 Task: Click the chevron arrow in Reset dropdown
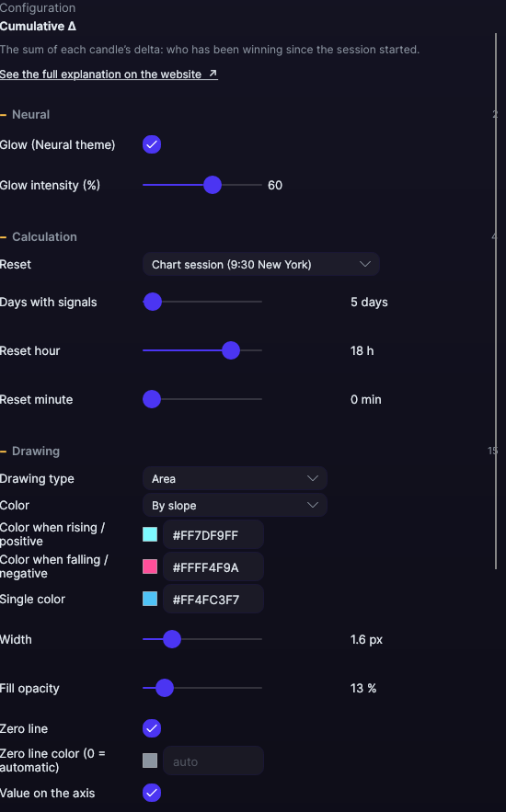pos(365,264)
